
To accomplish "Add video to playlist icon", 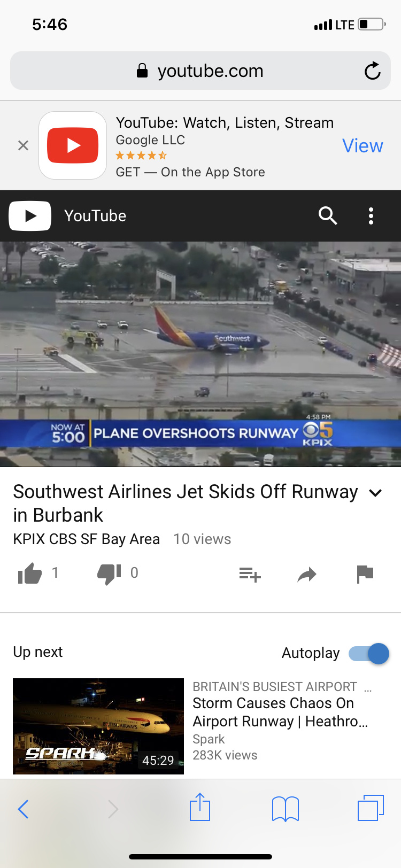I will pyautogui.click(x=250, y=575).
